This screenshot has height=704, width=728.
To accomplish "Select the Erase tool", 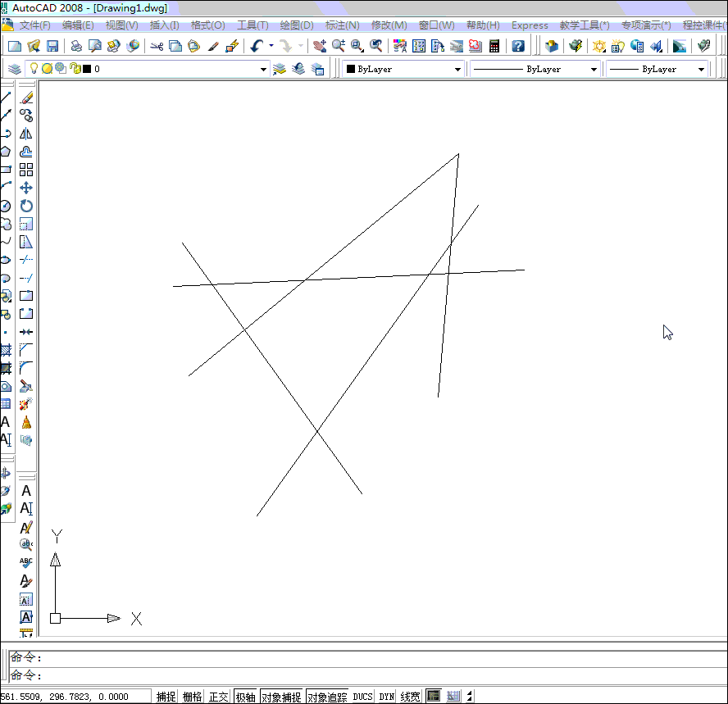I will [x=26, y=98].
